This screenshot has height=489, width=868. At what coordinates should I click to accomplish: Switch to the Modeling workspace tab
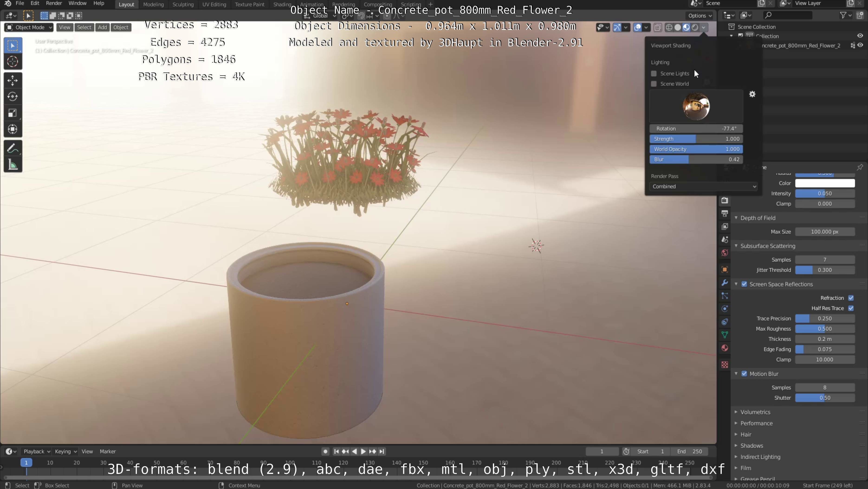coord(153,4)
